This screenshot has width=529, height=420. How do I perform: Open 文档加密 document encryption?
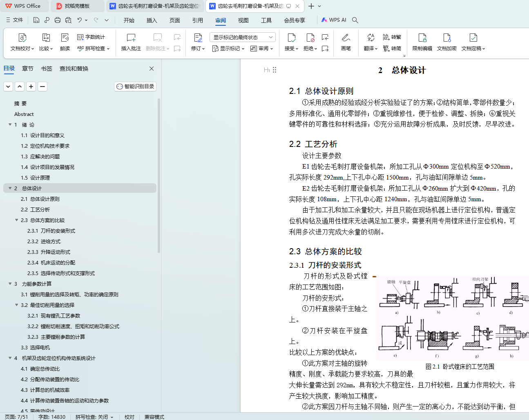447,42
